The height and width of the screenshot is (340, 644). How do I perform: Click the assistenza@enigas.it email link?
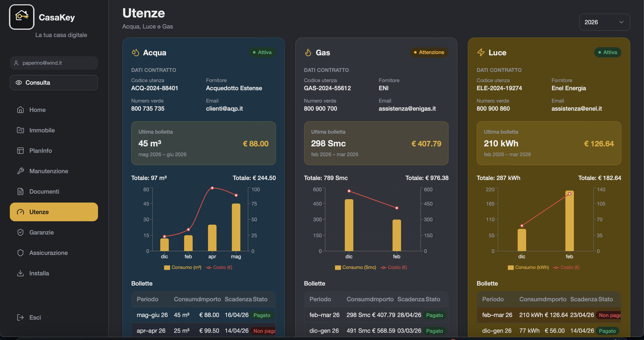pyautogui.click(x=407, y=109)
